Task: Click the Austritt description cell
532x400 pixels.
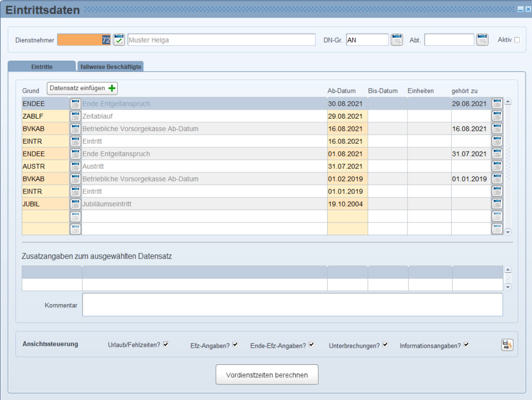Action: coord(204,166)
